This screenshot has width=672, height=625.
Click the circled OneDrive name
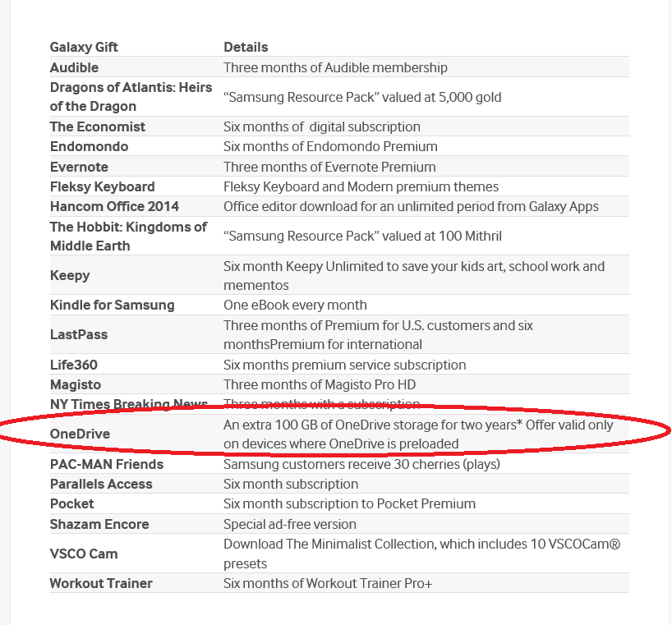[x=80, y=434]
